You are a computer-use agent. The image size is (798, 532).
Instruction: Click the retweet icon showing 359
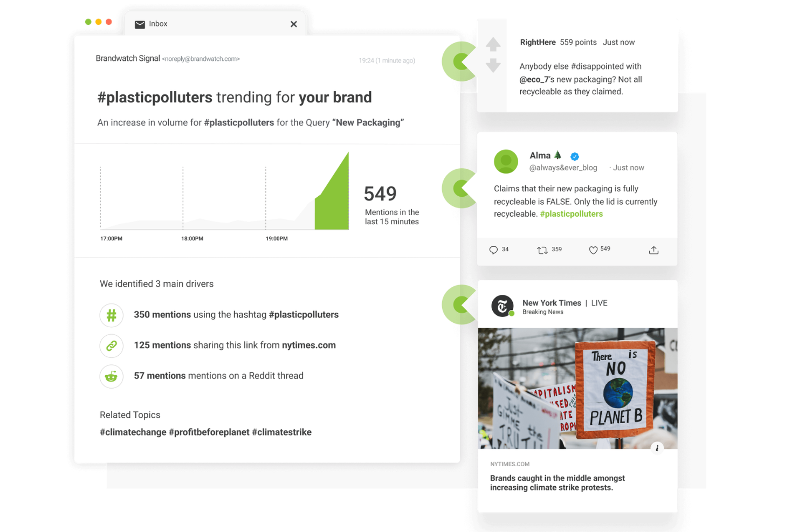pyautogui.click(x=542, y=250)
